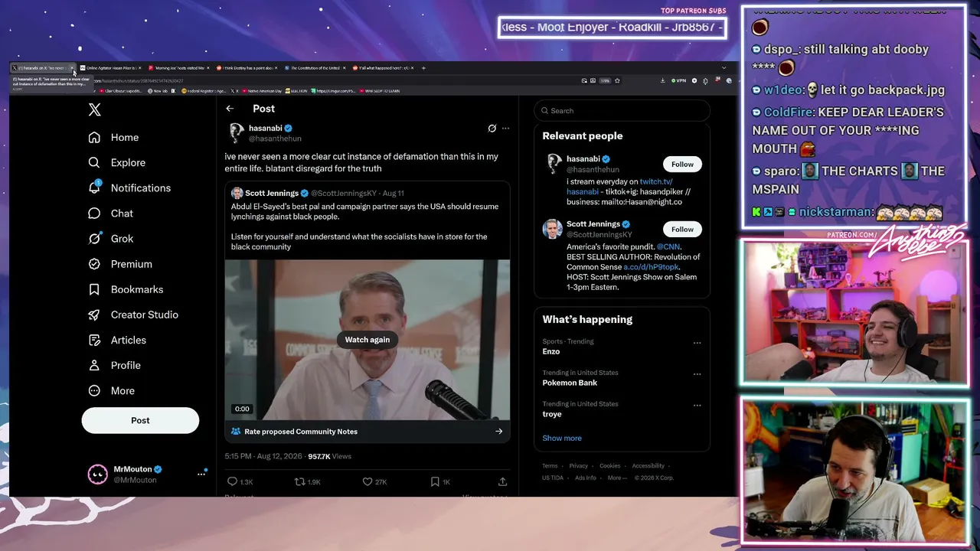The image size is (980, 551).
Task: Open options for the Pokemon Bank trend
Action: tap(697, 374)
